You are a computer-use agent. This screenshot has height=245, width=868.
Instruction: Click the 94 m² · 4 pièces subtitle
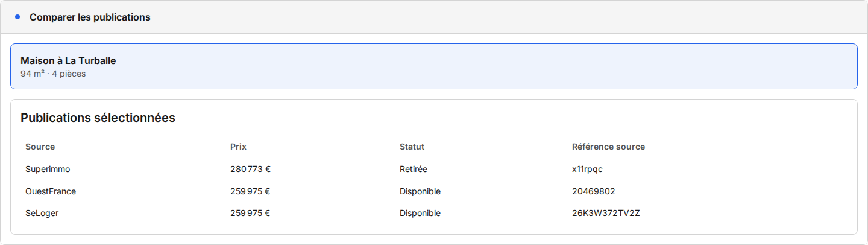53,74
